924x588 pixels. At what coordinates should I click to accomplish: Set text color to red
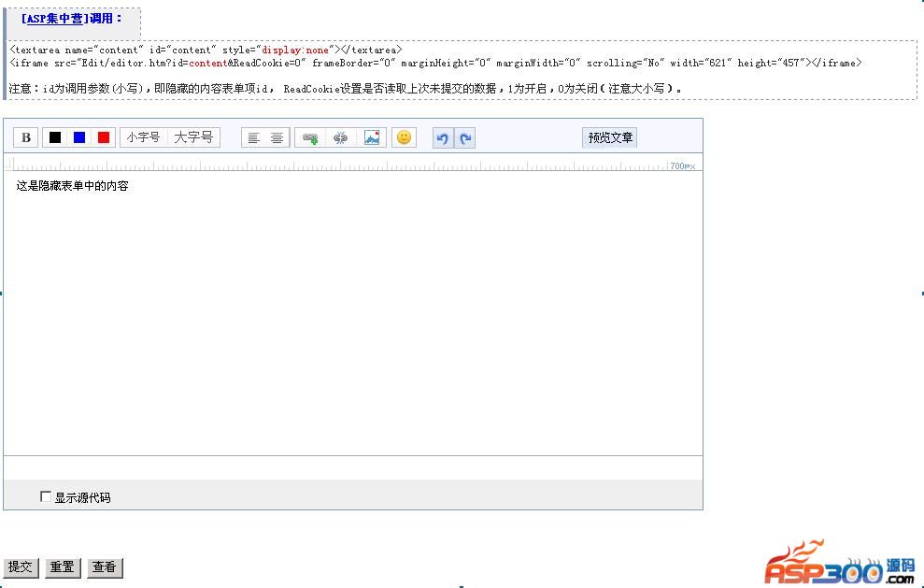104,137
